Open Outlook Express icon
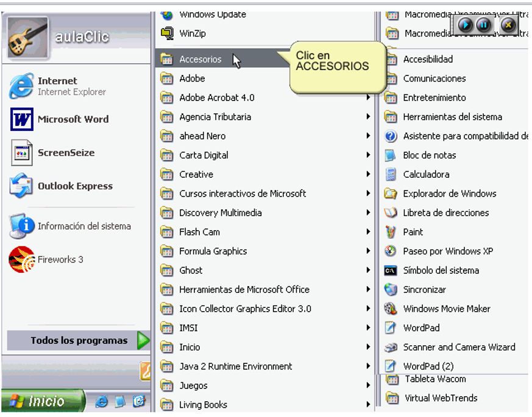Viewport: 532px width, 417px height. (x=21, y=186)
